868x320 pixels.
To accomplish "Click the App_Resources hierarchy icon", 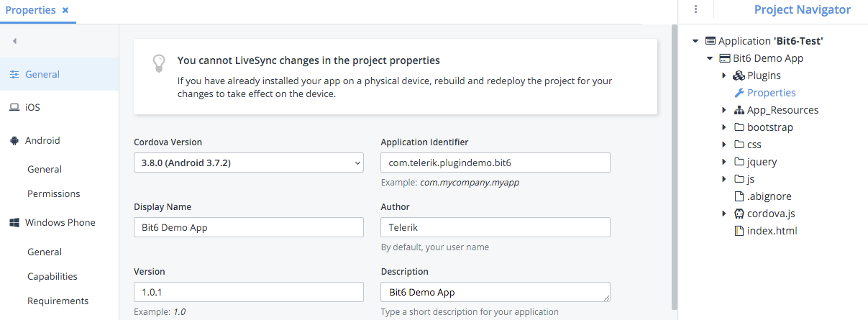I will tap(739, 110).
